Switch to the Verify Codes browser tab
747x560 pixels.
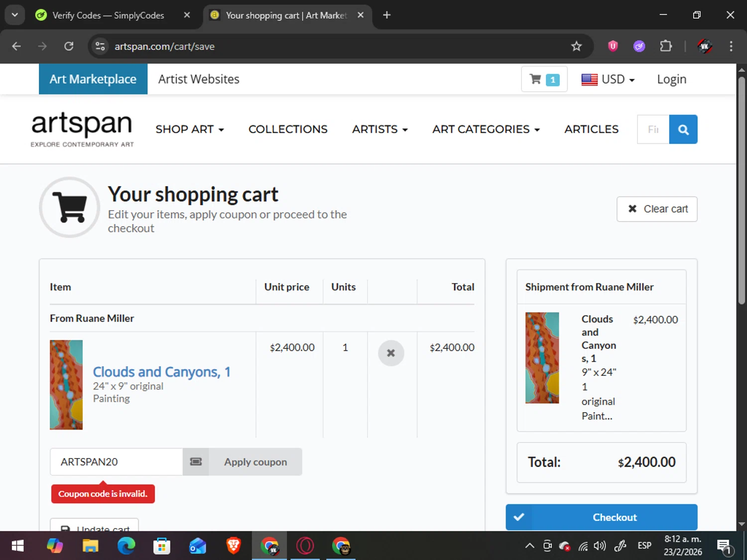pyautogui.click(x=108, y=15)
